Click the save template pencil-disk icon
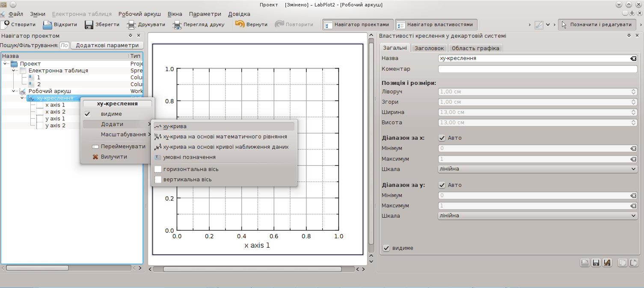644x288 pixels. [606, 263]
